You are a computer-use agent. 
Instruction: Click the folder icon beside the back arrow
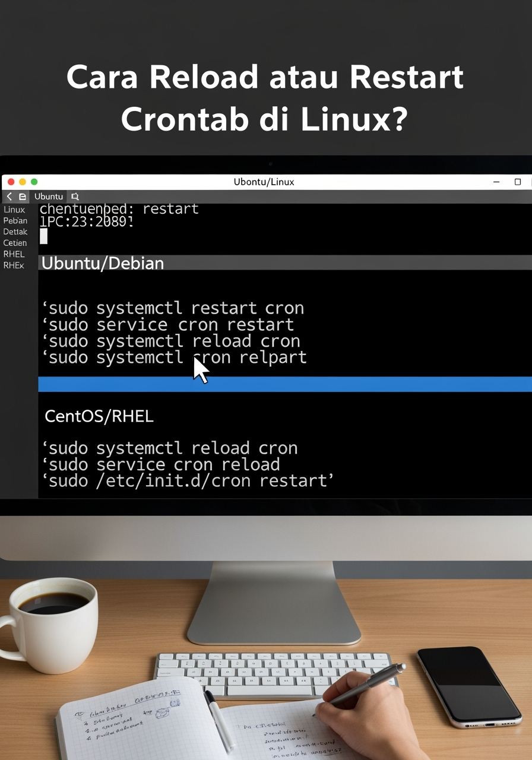(22, 197)
